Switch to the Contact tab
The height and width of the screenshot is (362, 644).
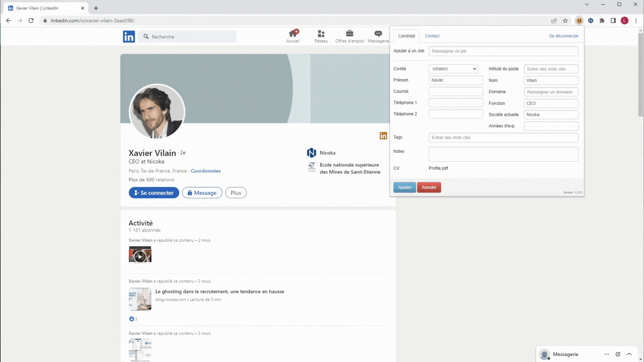[x=432, y=36]
